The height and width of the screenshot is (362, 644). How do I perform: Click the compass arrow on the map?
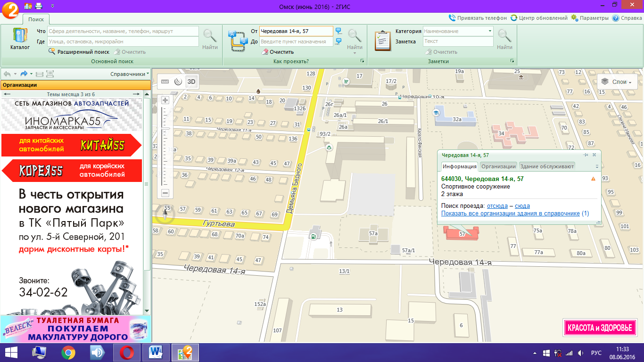pyautogui.click(x=165, y=214)
